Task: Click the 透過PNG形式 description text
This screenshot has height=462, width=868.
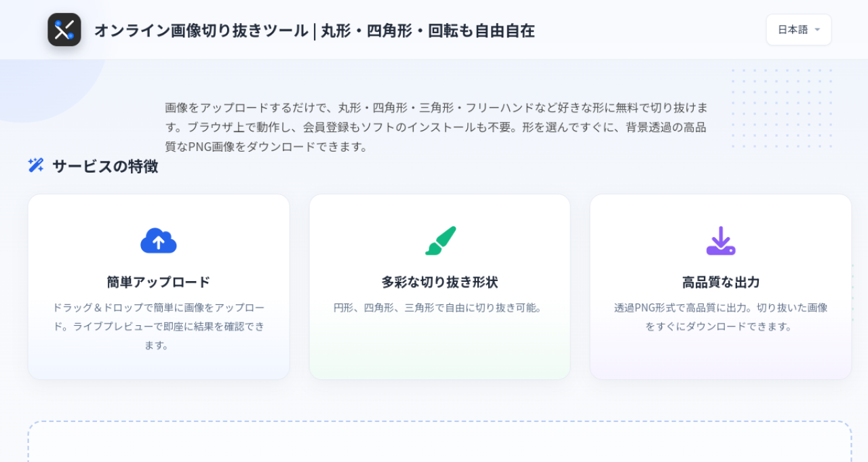Action: [x=721, y=317]
